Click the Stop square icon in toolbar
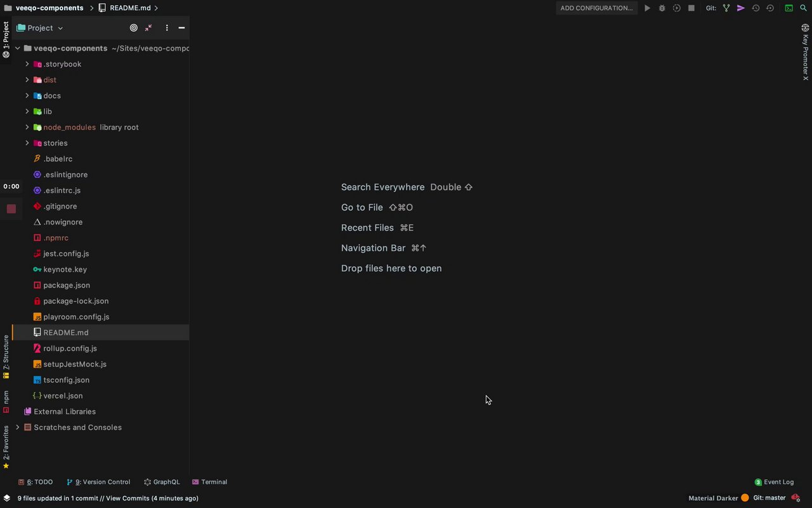This screenshot has width=812, height=508. click(691, 8)
